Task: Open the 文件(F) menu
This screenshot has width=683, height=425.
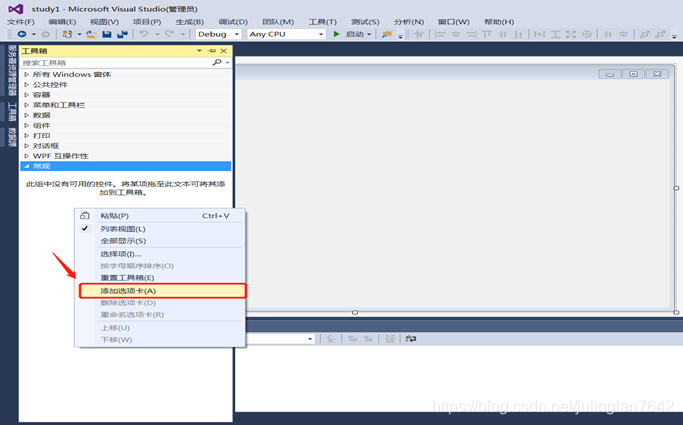Action: click(x=20, y=21)
